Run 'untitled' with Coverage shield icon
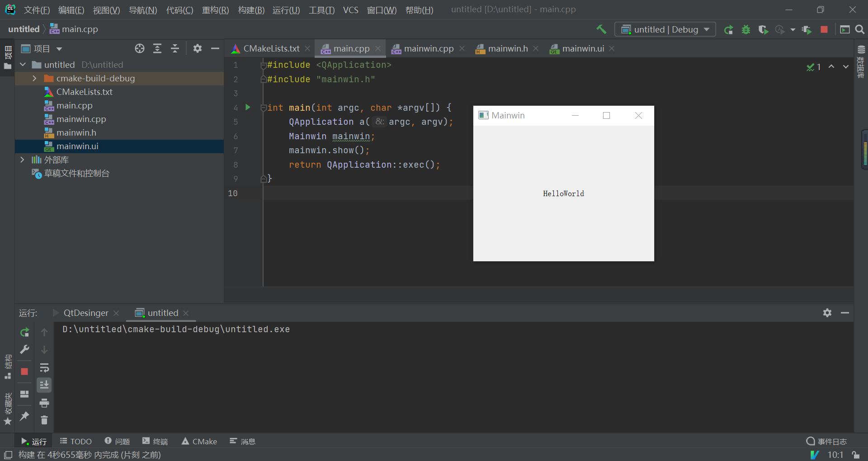The height and width of the screenshot is (461, 868). tap(764, 29)
